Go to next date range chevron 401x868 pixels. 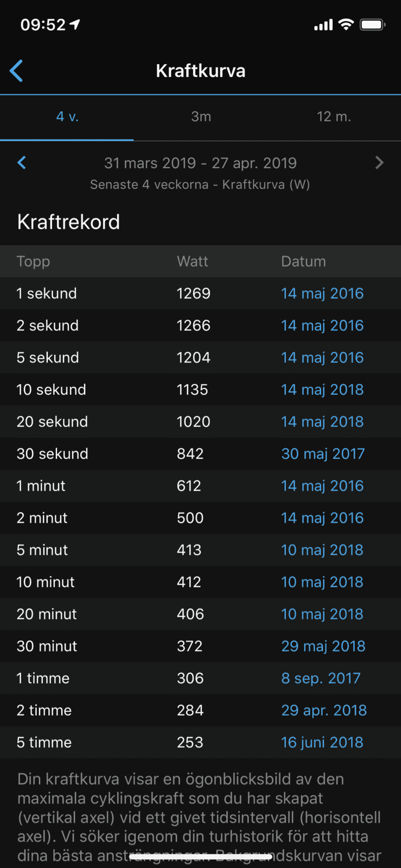(x=379, y=163)
